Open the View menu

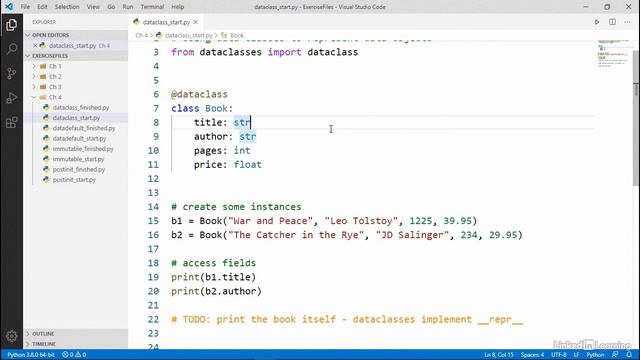click(x=93, y=7)
